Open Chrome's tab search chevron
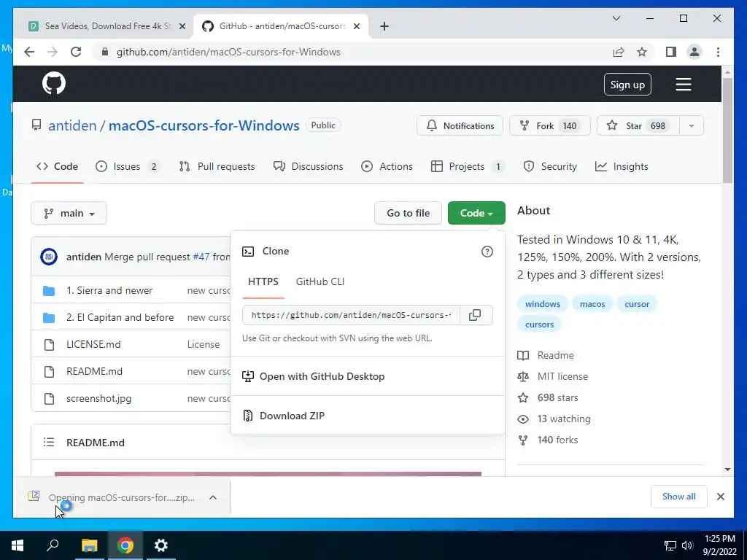Viewport: 747px width, 560px height. click(x=616, y=18)
